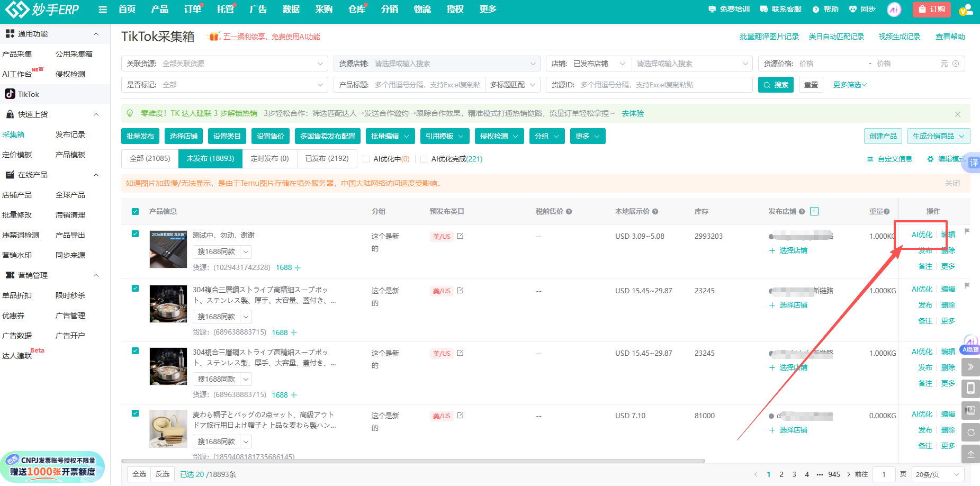Click the 重置 reset button
Screen dimensions: 980x486
click(811, 85)
